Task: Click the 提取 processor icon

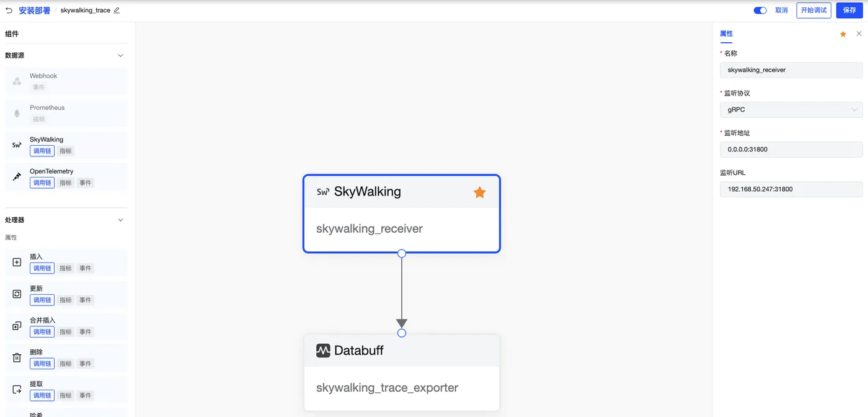Action: pyautogui.click(x=17, y=390)
